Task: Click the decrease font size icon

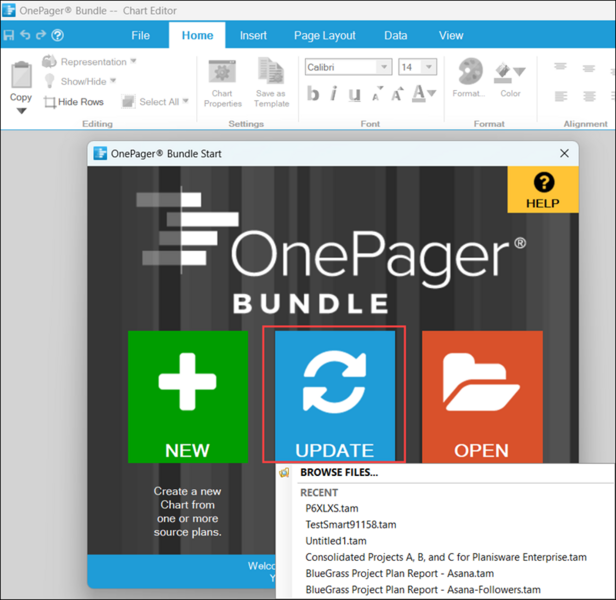Action: click(x=377, y=94)
